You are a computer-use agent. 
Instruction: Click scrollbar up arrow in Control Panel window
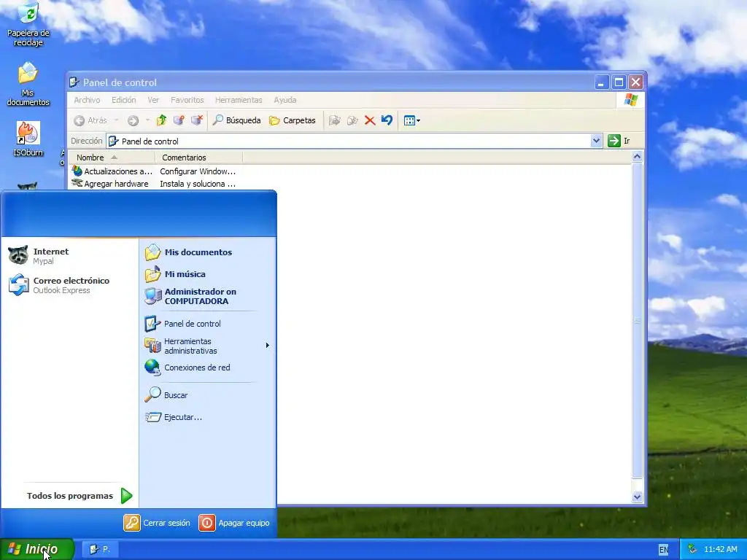pos(637,157)
